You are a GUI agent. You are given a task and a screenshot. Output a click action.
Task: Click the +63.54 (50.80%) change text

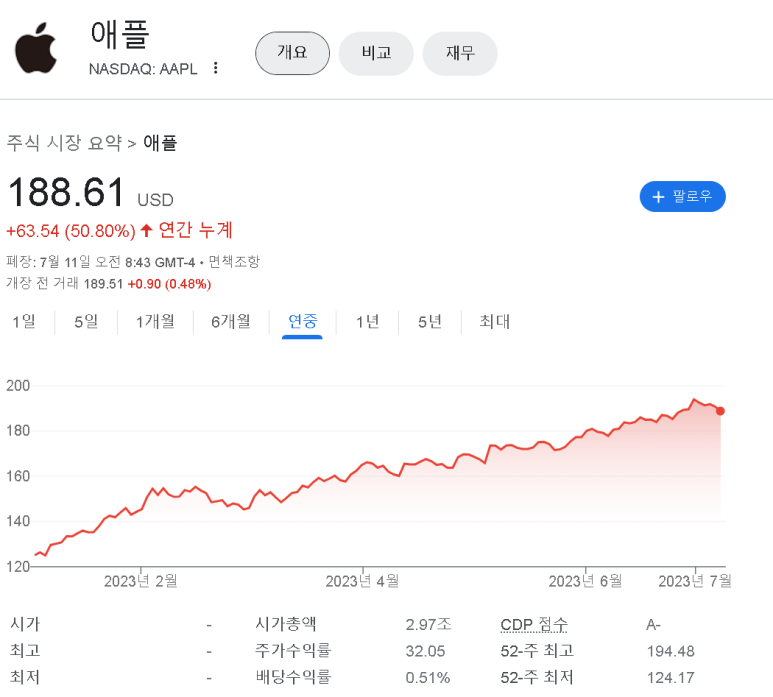pyautogui.click(x=70, y=231)
